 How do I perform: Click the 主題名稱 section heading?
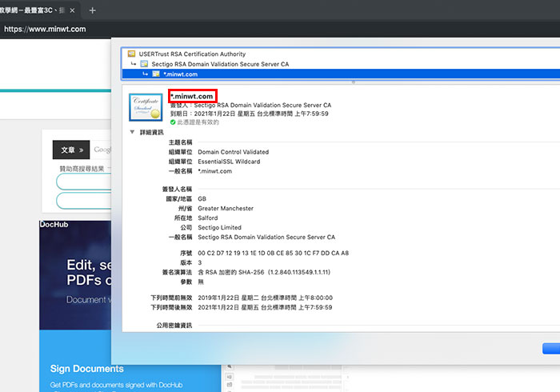tap(180, 142)
